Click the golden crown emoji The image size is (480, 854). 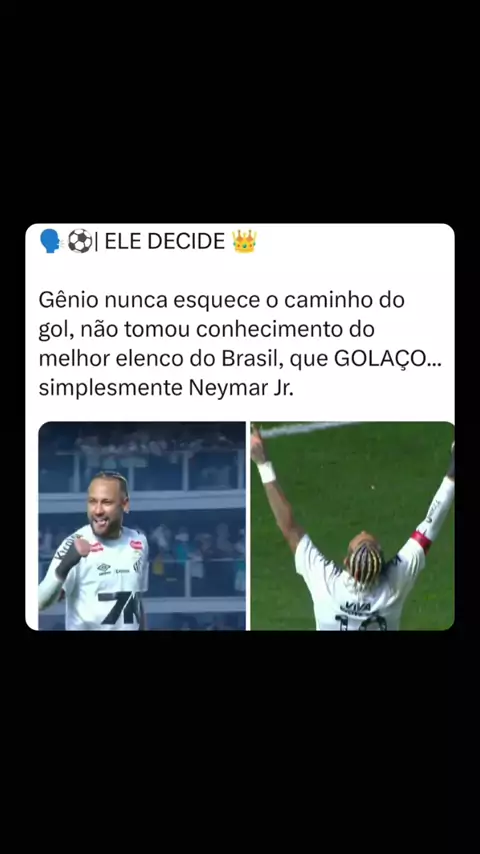(244, 241)
